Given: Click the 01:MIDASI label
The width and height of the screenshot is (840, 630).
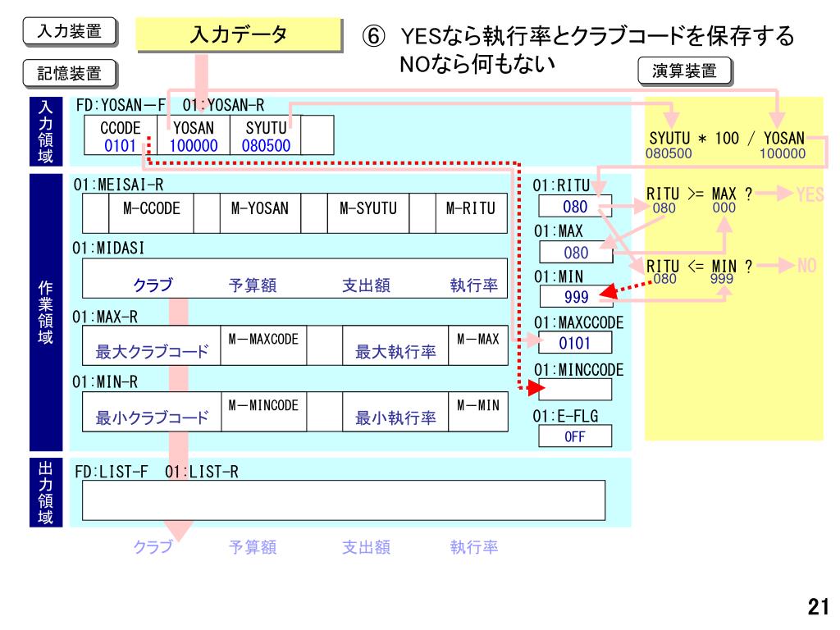Looking at the screenshot, I should [109, 248].
